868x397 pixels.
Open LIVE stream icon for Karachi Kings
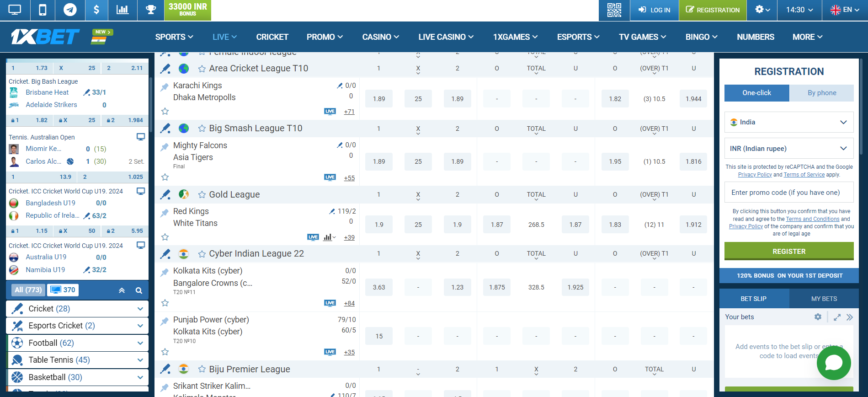(x=330, y=111)
